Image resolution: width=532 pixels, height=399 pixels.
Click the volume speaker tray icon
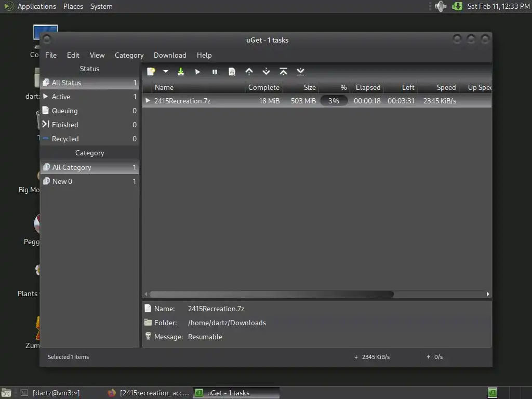coord(441,6)
